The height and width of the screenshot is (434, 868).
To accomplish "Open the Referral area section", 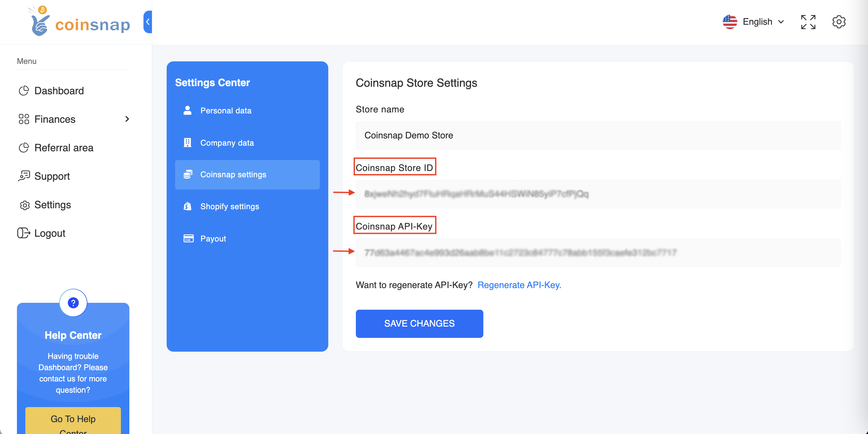I will click(x=64, y=147).
